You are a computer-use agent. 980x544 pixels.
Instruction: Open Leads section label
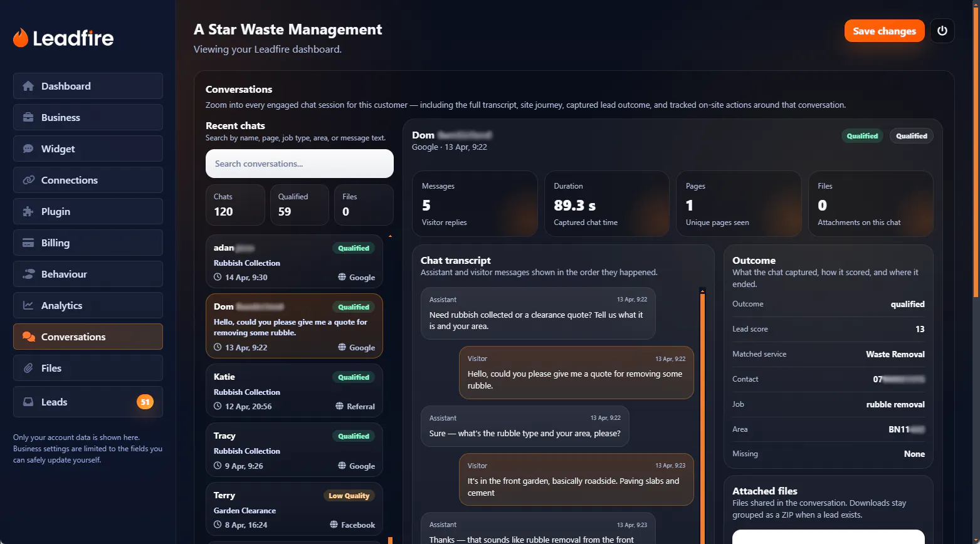point(54,402)
